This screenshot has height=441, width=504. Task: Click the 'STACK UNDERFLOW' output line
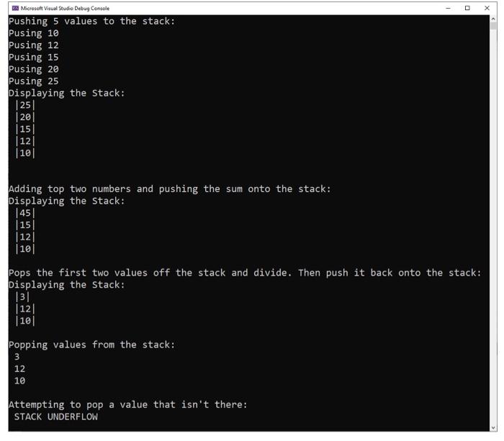56,417
